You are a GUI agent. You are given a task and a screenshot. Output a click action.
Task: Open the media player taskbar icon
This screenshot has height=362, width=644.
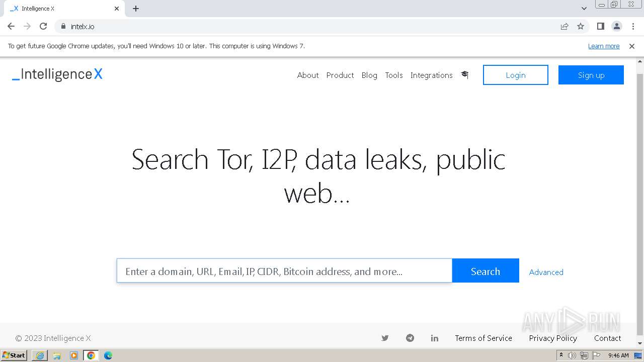tap(74, 355)
